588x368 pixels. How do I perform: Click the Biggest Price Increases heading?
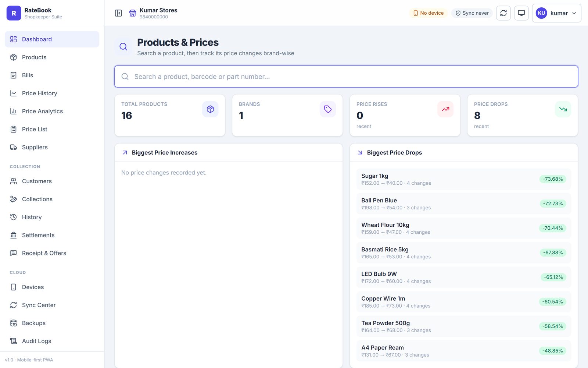coord(165,153)
